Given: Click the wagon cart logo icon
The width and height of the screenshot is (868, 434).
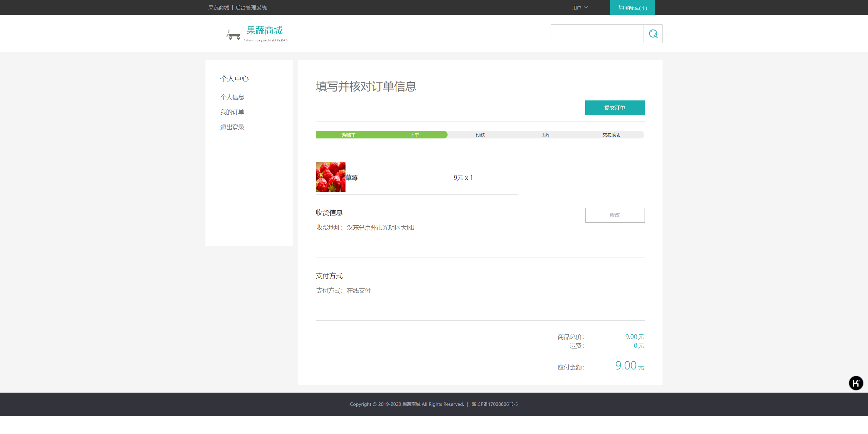Looking at the screenshot, I should (233, 35).
